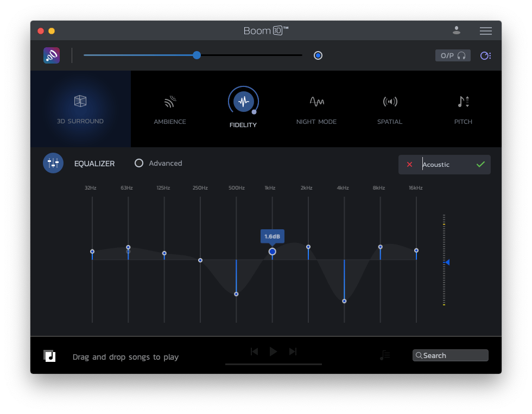Open the user account profile icon
Viewport: 532px width, 414px height.
tap(457, 30)
